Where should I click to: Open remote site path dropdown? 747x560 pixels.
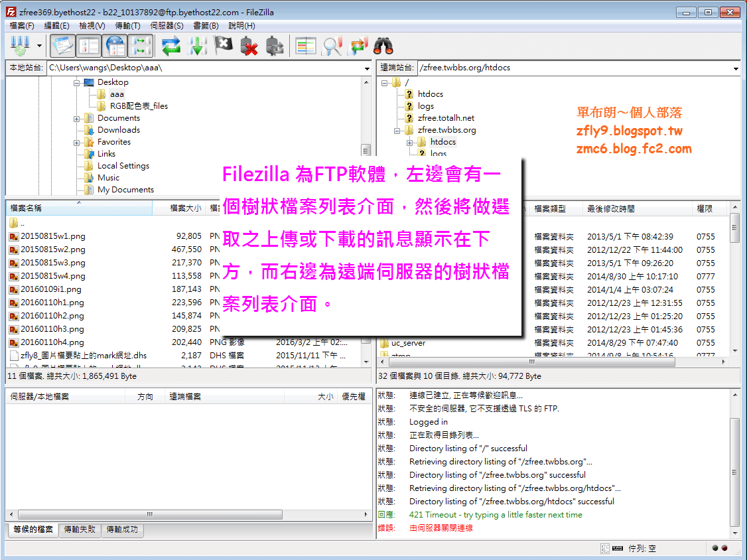click(x=736, y=68)
